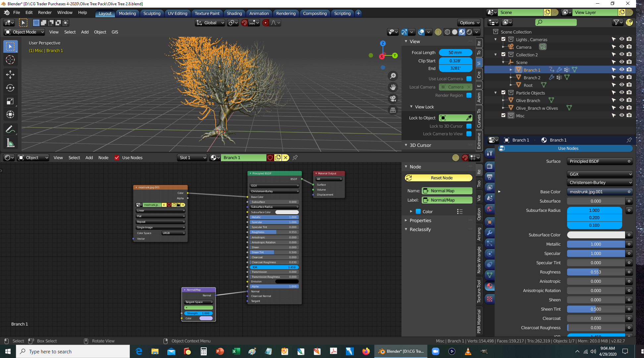Hide Branch 2 with its eye icon
The height and width of the screenshot is (358, 644).
click(621, 77)
